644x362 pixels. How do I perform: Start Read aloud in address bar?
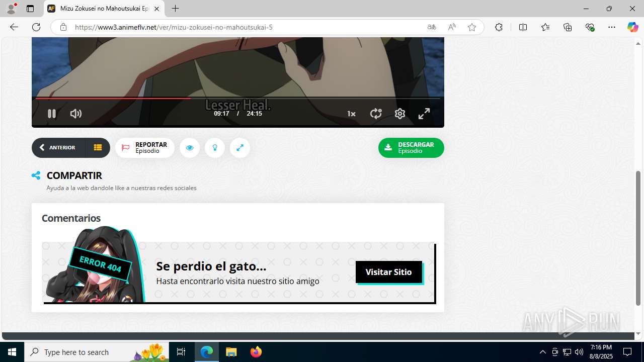click(x=452, y=27)
